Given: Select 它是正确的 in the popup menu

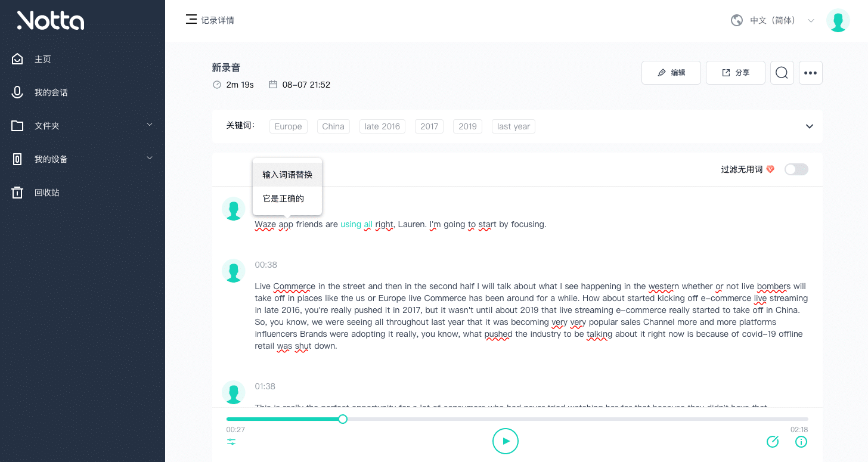Looking at the screenshot, I should tap(283, 199).
